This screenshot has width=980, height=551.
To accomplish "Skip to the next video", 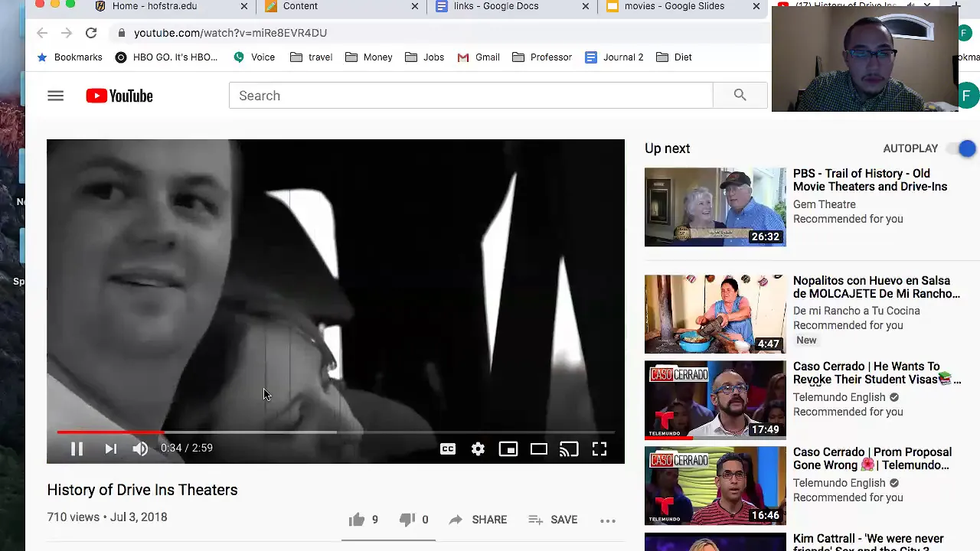I will pos(110,448).
